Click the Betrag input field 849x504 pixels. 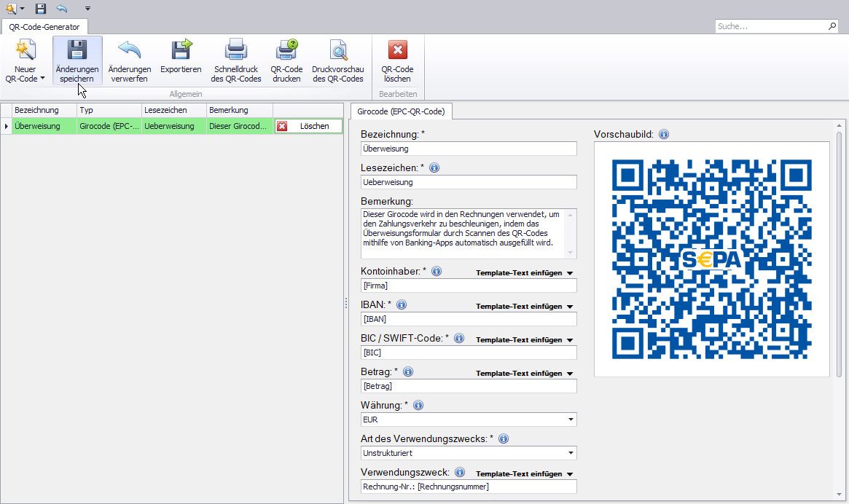[x=469, y=387]
